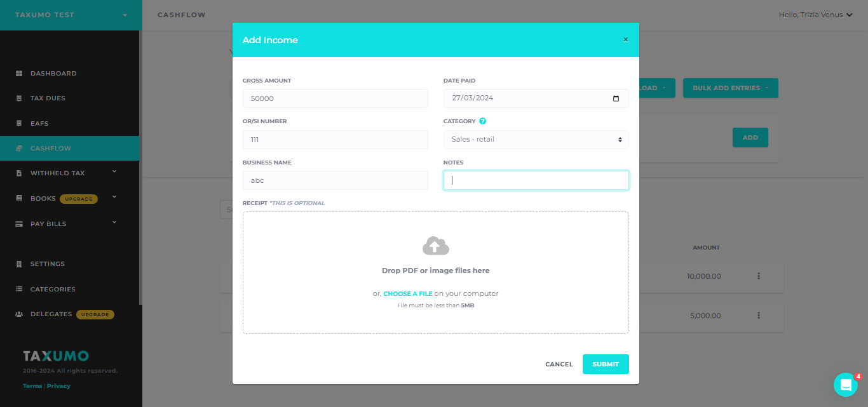Click the OR/SI Number input field

(x=336, y=140)
